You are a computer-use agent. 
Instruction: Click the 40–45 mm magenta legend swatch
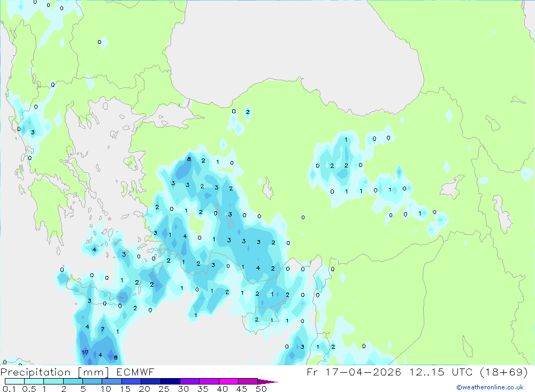tap(228, 381)
